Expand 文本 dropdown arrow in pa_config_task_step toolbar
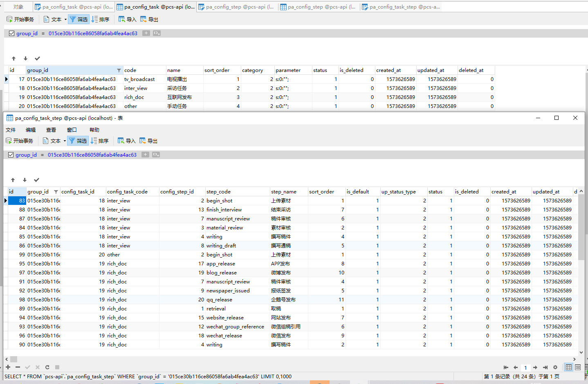 click(65, 141)
